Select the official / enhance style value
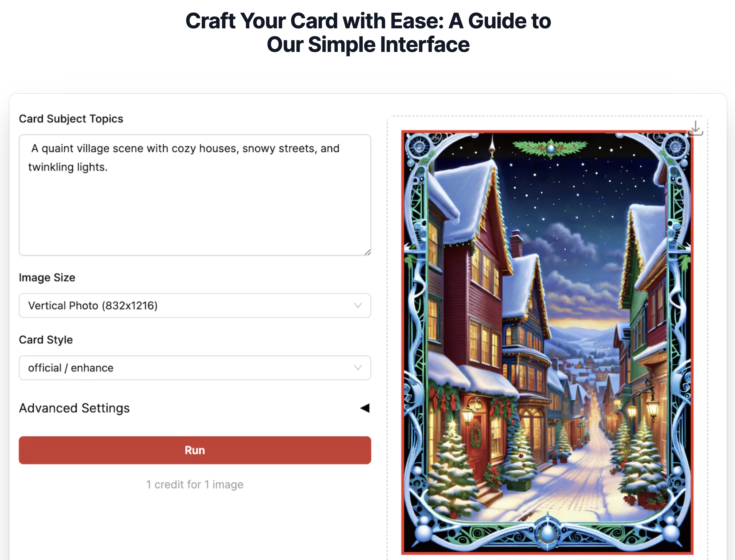735x560 pixels. coord(71,368)
